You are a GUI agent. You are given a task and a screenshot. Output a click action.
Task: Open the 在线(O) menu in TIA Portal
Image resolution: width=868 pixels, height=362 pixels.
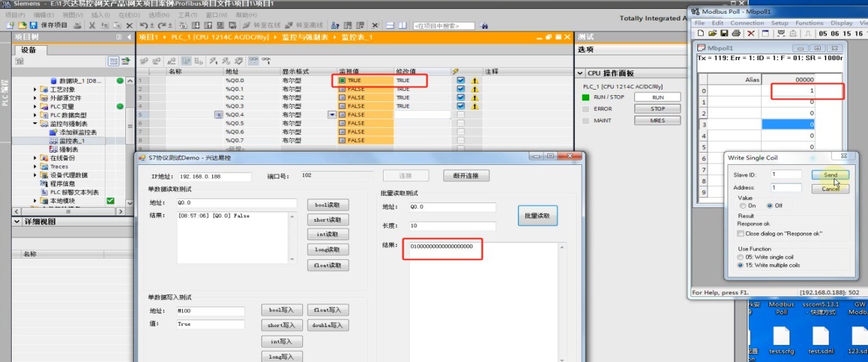coord(129,14)
